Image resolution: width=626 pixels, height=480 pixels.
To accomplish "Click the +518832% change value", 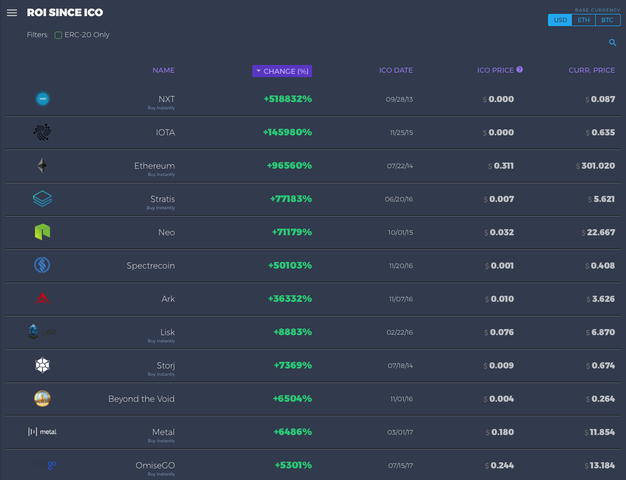I will point(288,99).
